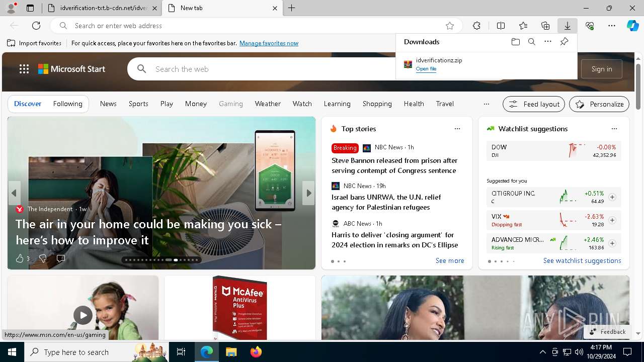Open the Favorites list icon
Screen dimensions: 644x362
(523, 26)
